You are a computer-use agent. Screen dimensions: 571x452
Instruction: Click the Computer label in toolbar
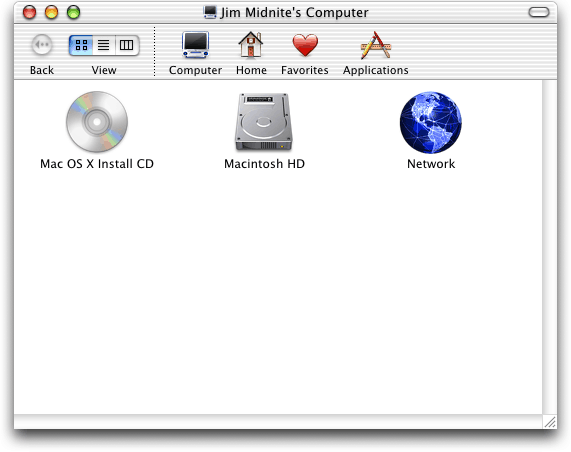point(196,70)
